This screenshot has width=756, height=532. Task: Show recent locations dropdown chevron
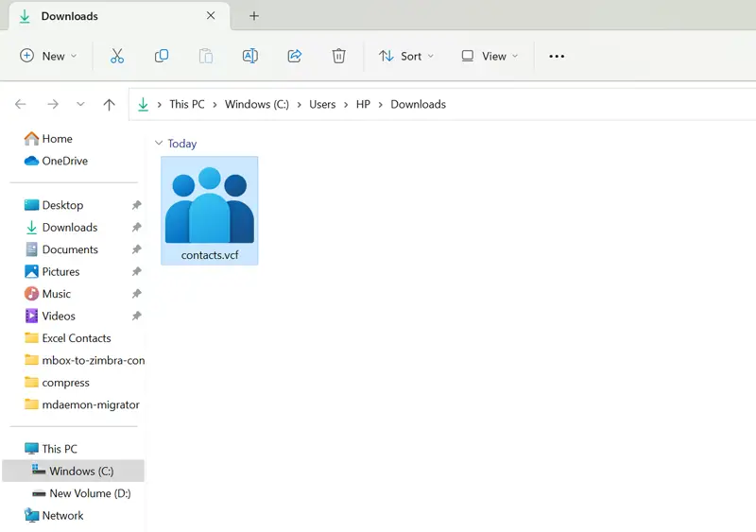[x=80, y=105]
